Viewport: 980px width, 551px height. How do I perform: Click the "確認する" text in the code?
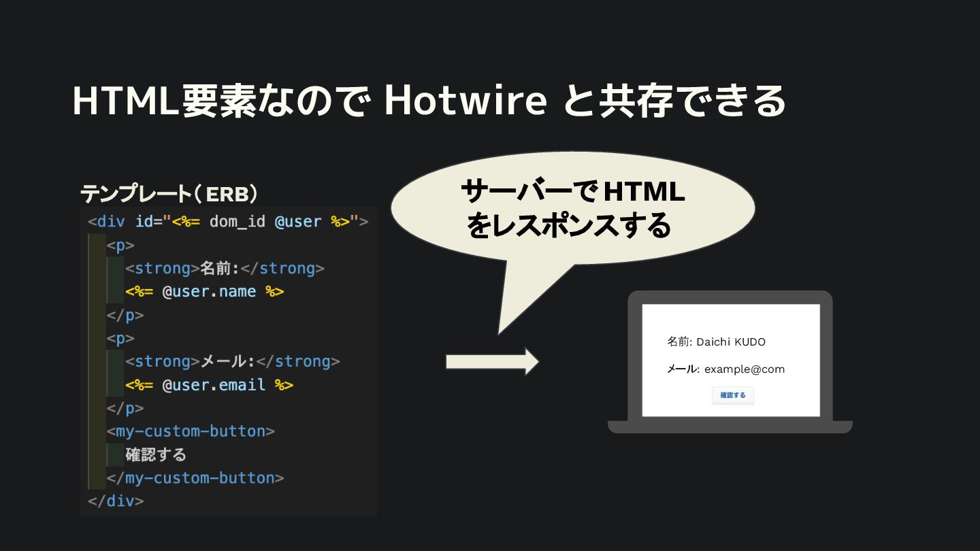pyautogui.click(x=156, y=454)
